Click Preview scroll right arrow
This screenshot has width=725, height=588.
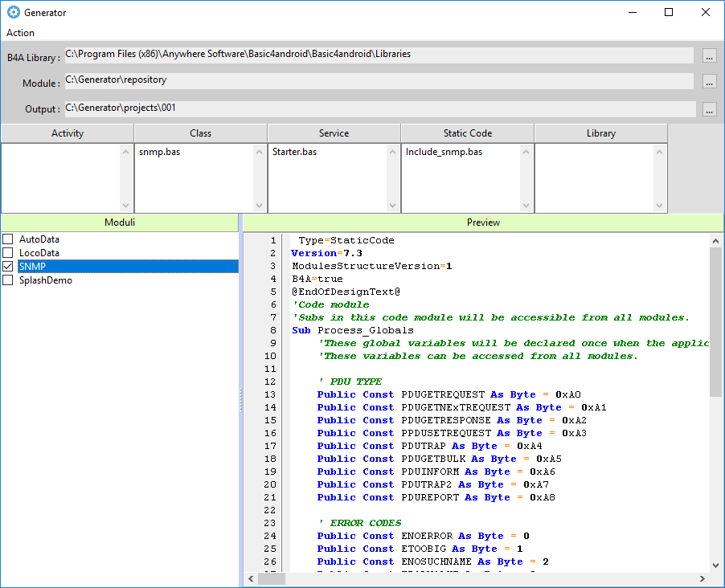[x=704, y=579]
